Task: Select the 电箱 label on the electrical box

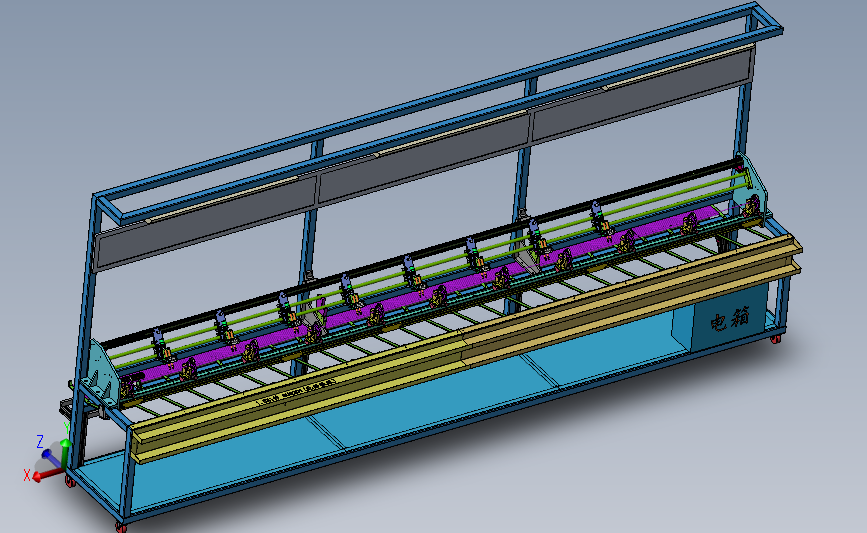Action: click(730, 320)
